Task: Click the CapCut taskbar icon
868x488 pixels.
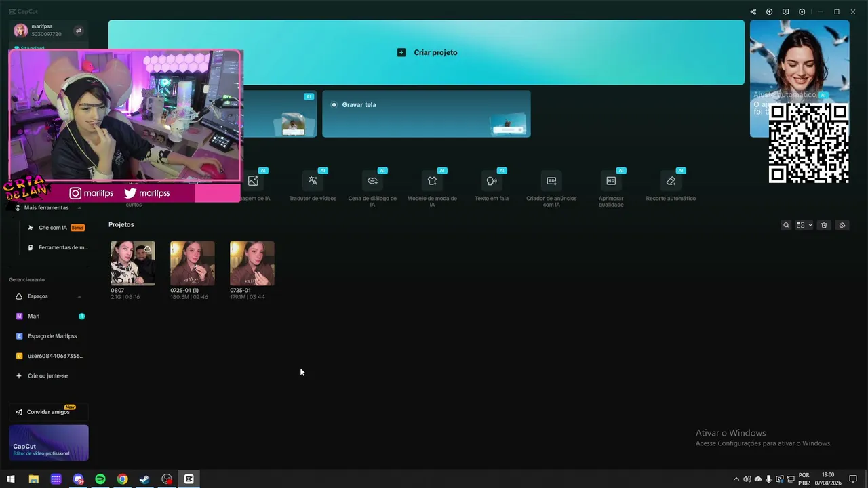Action: [x=189, y=479]
